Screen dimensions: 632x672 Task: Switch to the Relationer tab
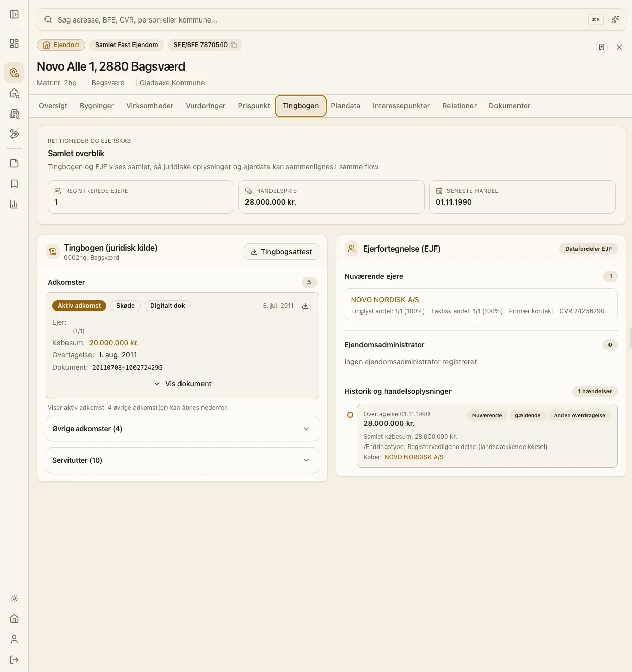(x=459, y=106)
